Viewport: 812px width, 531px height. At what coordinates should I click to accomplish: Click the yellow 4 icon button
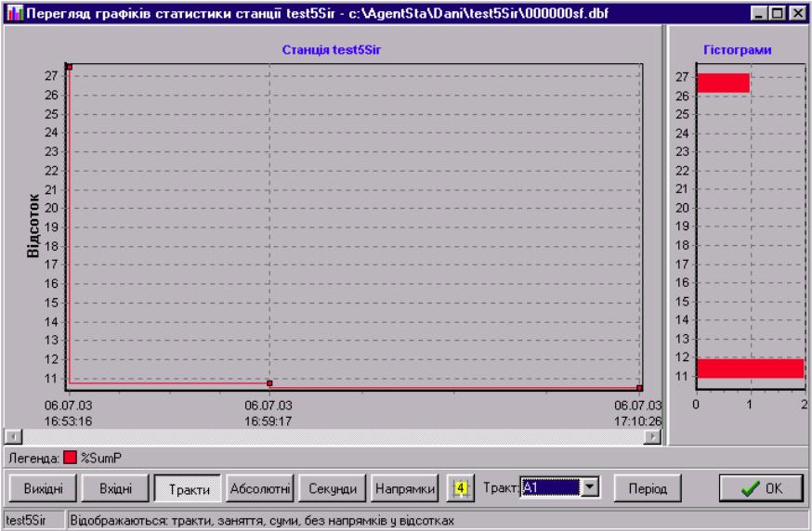click(461, 488)
